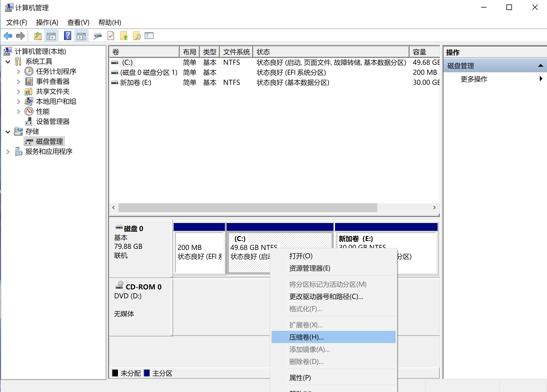Collapse the System Tools (系统工具) node
The height and width of the screenshot is (392, 547).
8,61
